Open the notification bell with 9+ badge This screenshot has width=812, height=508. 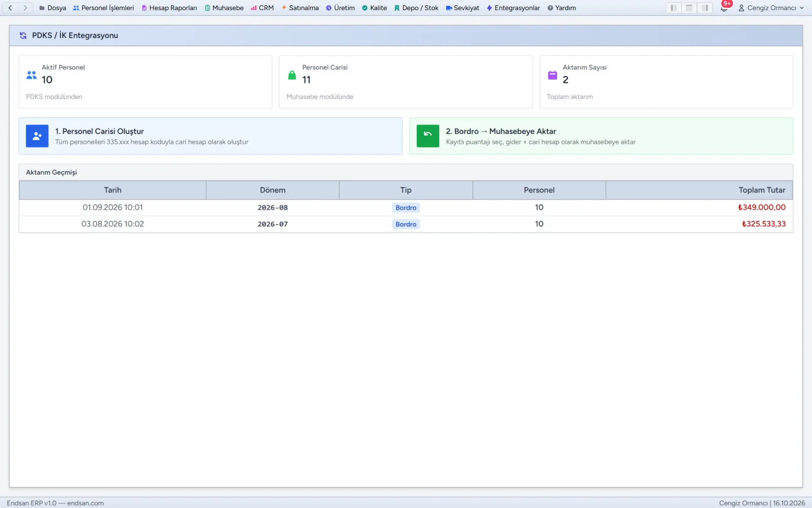tap(724, 8)
